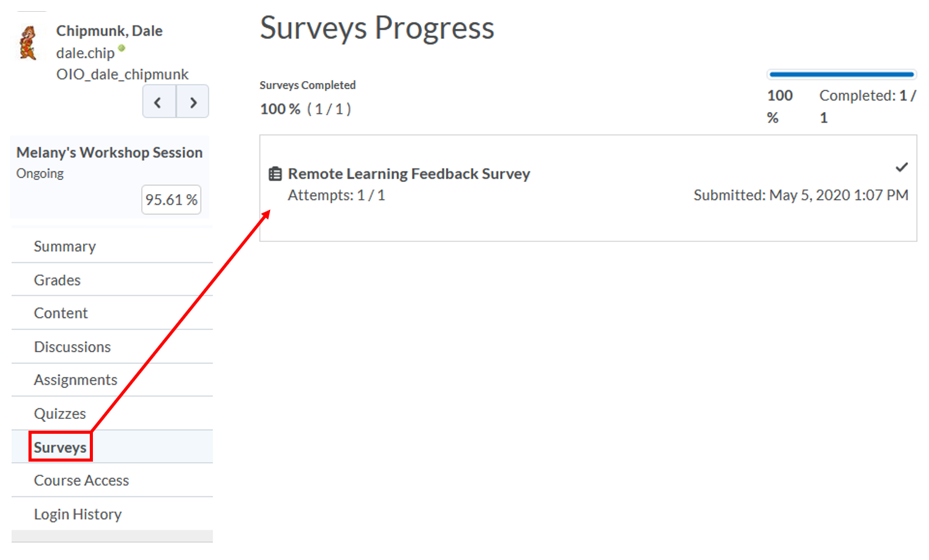Select the Surveys section in the sidebar
929x560 pixels.
click(x=60, y=447)
